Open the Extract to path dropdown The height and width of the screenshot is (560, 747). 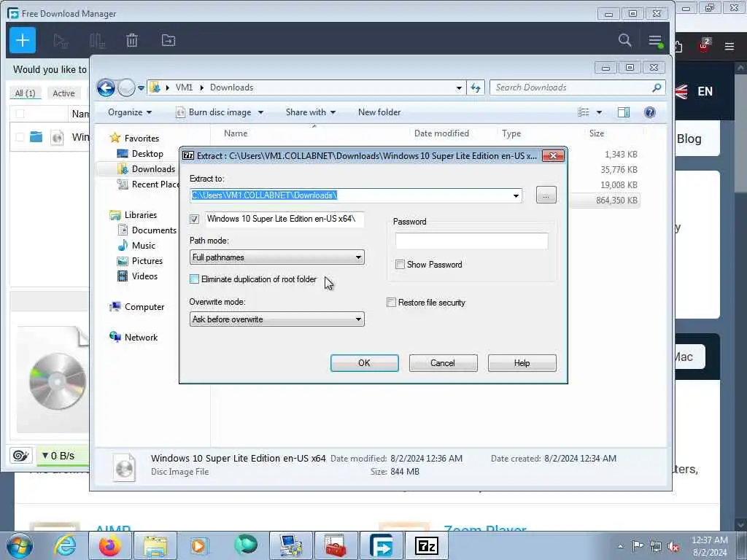[516, 195]
